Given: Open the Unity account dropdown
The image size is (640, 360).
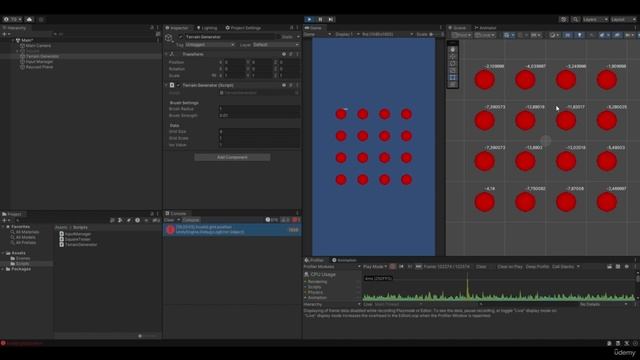Looking at the screenshot, I should point(12,19).
